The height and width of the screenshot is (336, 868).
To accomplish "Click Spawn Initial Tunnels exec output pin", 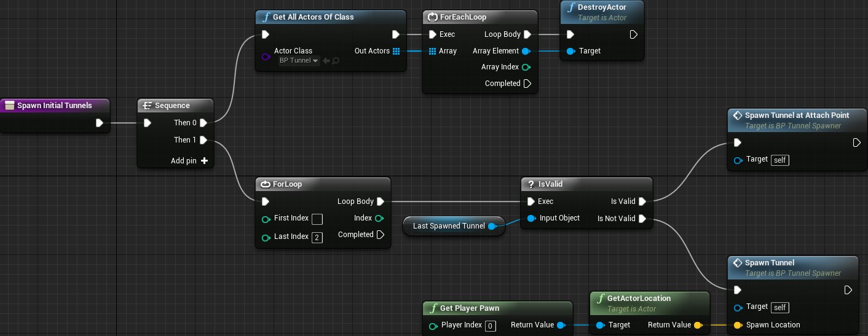I will 100,123.
